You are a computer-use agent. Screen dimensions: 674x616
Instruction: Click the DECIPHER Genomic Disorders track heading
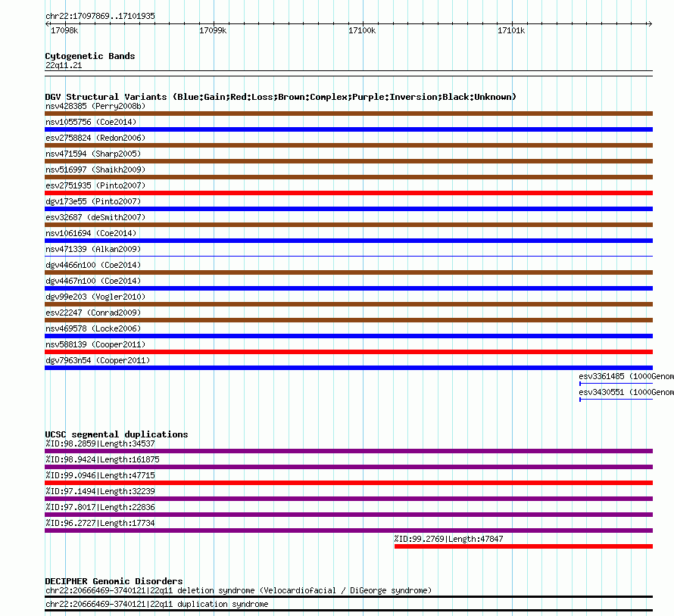pos(114,581)
